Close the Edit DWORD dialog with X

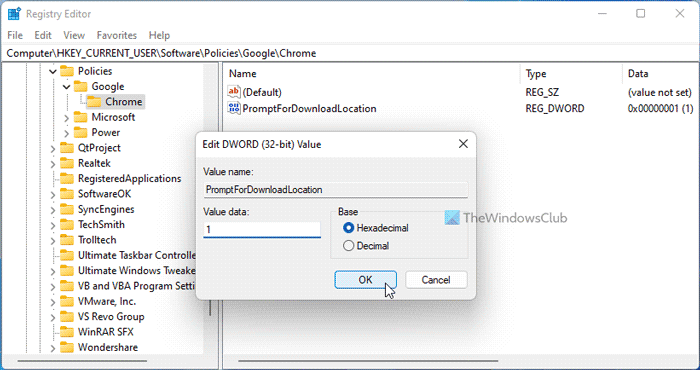coord(463,144)
